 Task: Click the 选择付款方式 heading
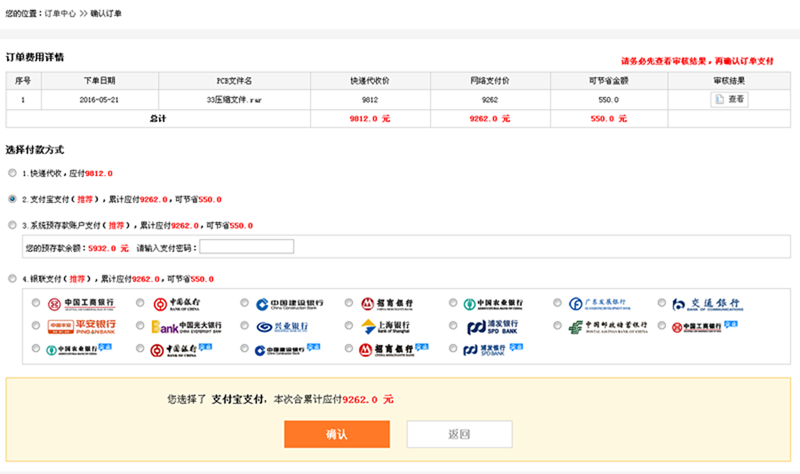tap(35, 149)
